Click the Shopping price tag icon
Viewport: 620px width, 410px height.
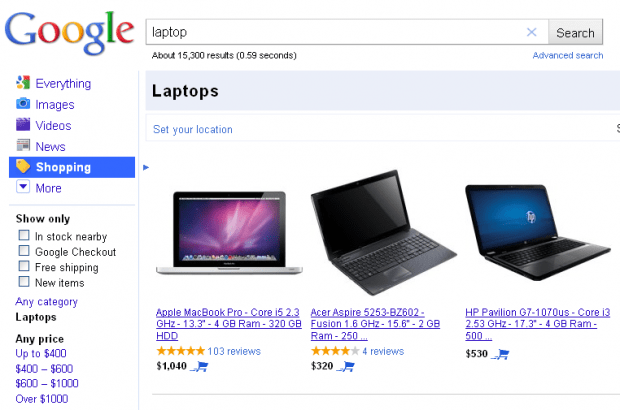[x=23, y=166]
